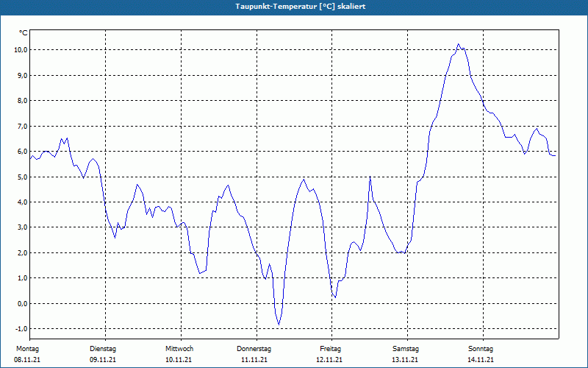The height and width of the screenshot is (368, 588).
Task: Select the 9,0 y-axis label
Action: 22,76
